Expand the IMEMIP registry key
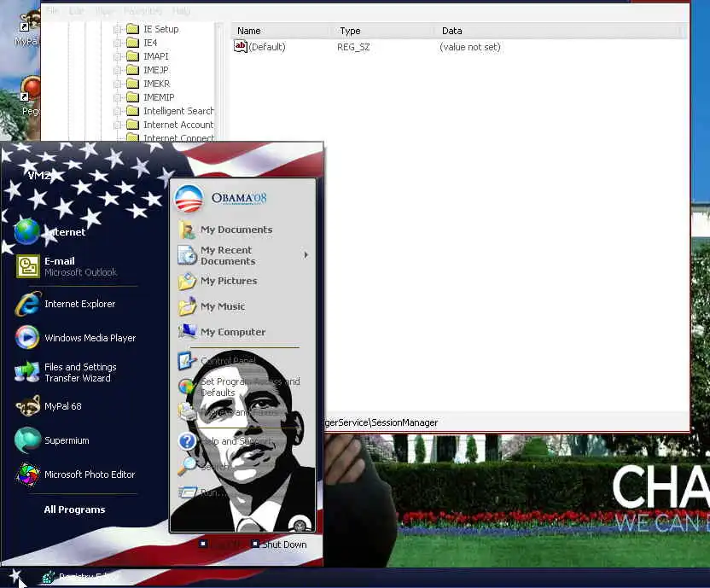Image resolution: width=710 pixels, height=588 pixels. 117,97
